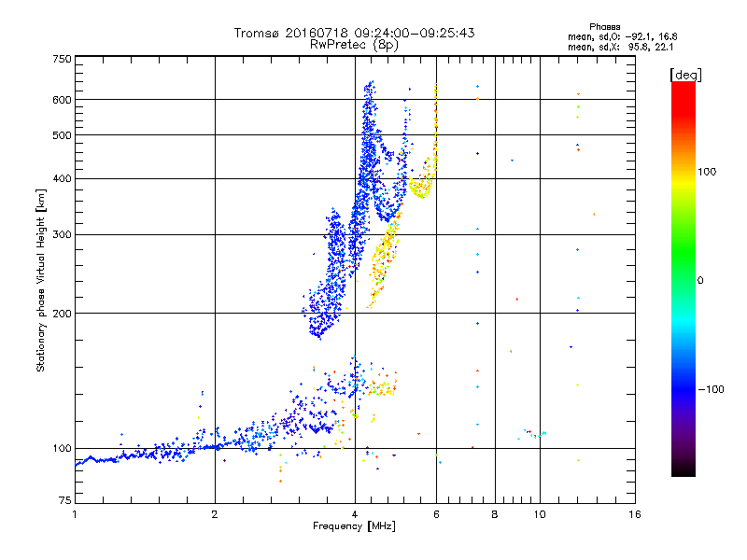747x560 pixels.
Task: Click the x-axis tick label '2'
Action: [x=215, y=514]
